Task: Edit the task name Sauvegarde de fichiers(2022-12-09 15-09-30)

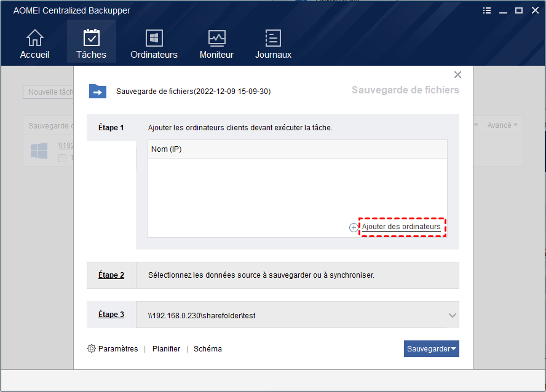Action: point(193,92)
